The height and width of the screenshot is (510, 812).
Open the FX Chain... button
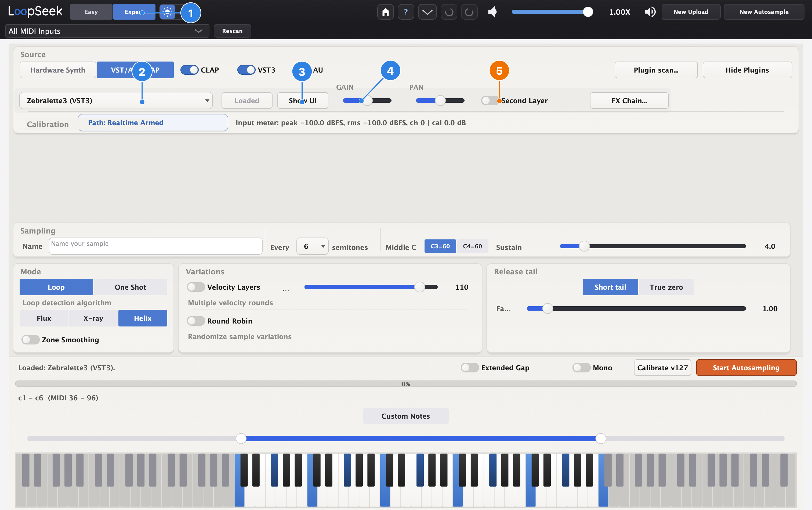(629, 100)
